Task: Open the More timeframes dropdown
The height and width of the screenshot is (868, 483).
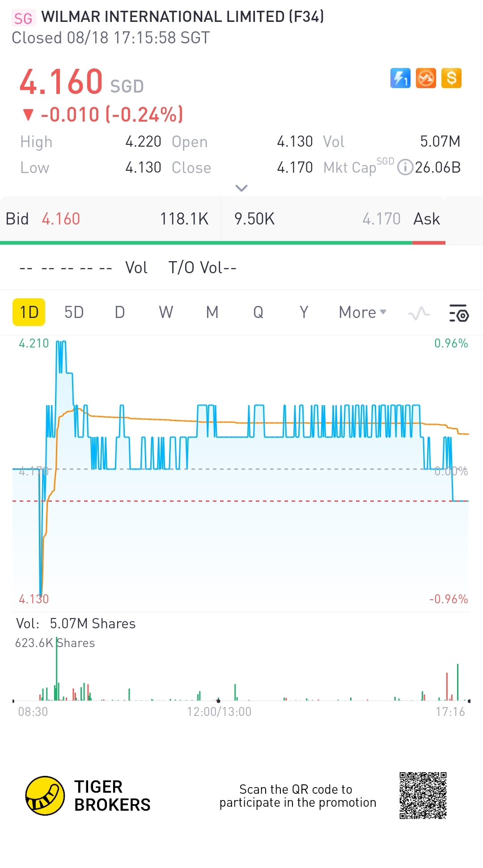Action: pyautogui.click(x=362, y=312)
